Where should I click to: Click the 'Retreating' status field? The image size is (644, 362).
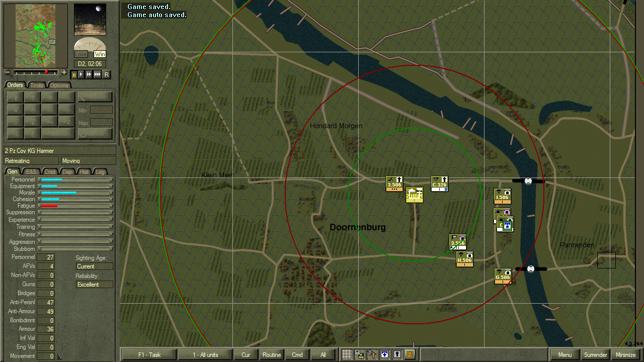31,161
